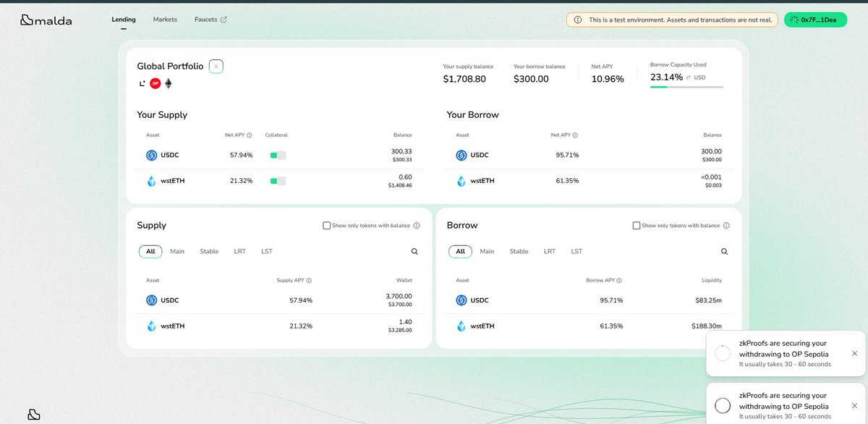
Task: Click the malda logo in the header
Action: pyautogui.click(x=46, y=20)
